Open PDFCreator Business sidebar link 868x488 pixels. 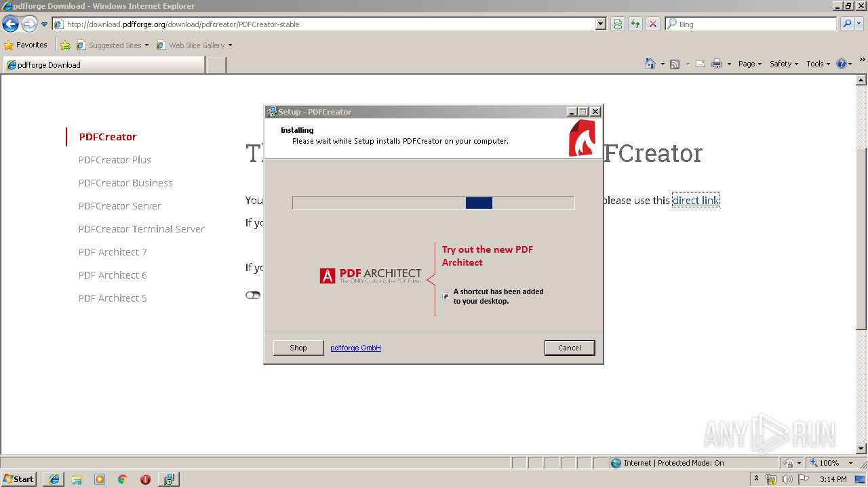[x=125, y=183]
